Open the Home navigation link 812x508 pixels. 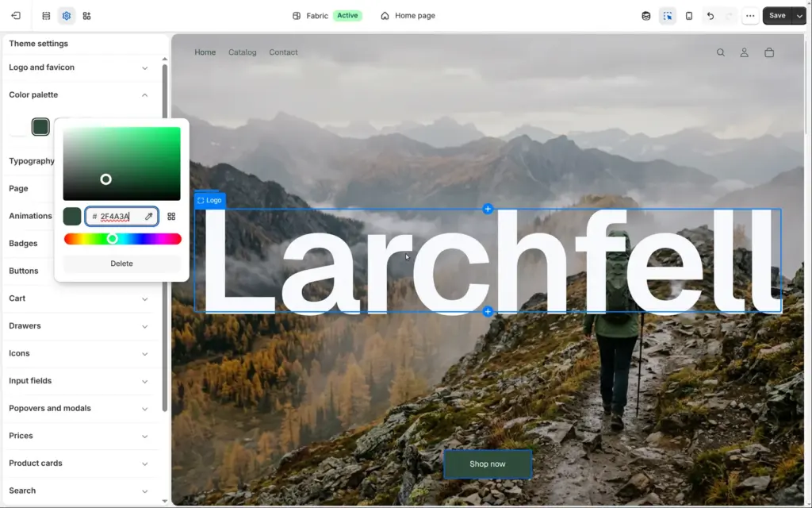point(205,52)
